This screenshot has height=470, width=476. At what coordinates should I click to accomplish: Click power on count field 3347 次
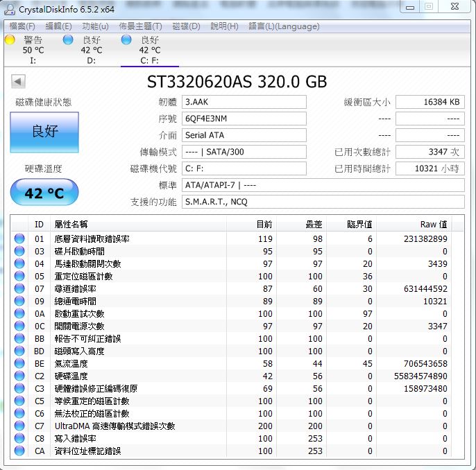tap(430, 152)
